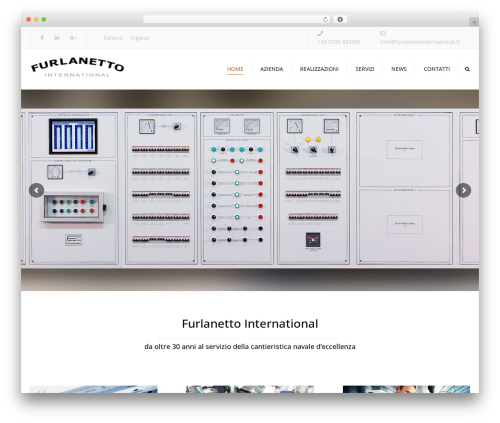Open the Facebook social icon
The height and width of the screenshot is (423, 500).
click(x=42, y=38)
